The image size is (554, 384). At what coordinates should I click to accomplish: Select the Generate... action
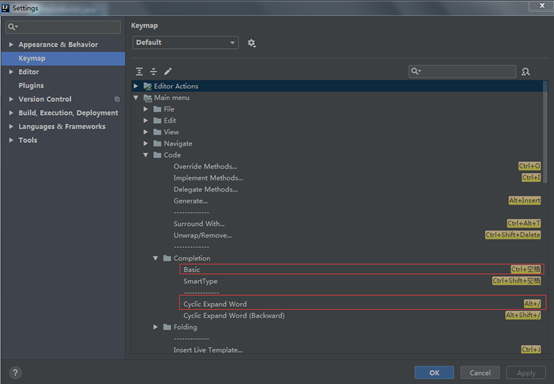(190, 201)
